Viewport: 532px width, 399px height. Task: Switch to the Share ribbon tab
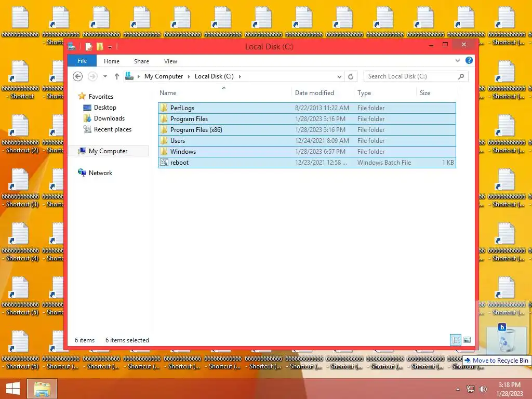click(141, 61)
